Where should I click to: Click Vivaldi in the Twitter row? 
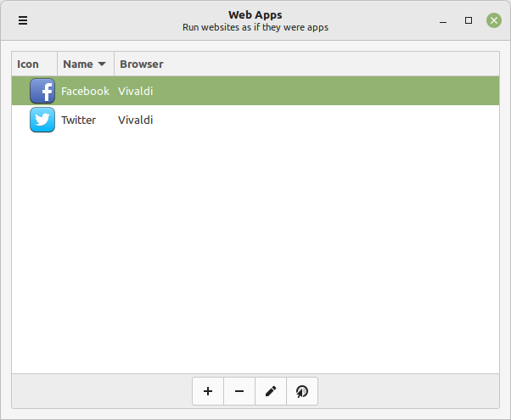tap(135, 120)
